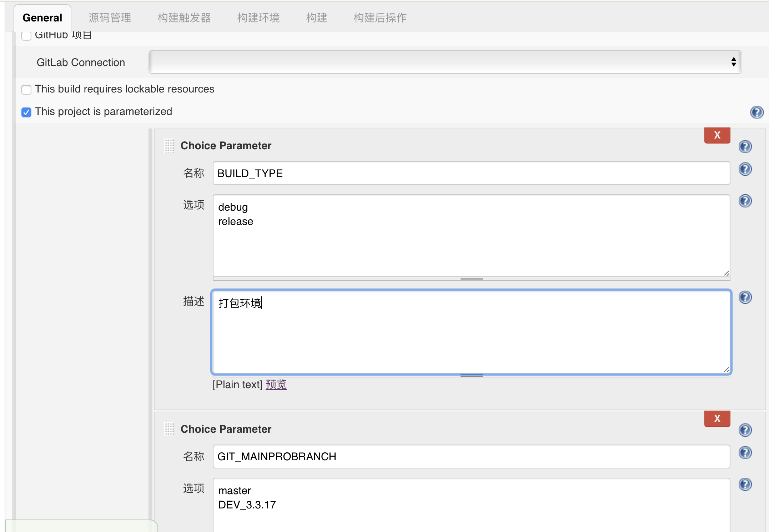Click help icon beside BUILD_TYPE name field
Image resolution: width=769 pixels, height=532 pixels.
745,169
